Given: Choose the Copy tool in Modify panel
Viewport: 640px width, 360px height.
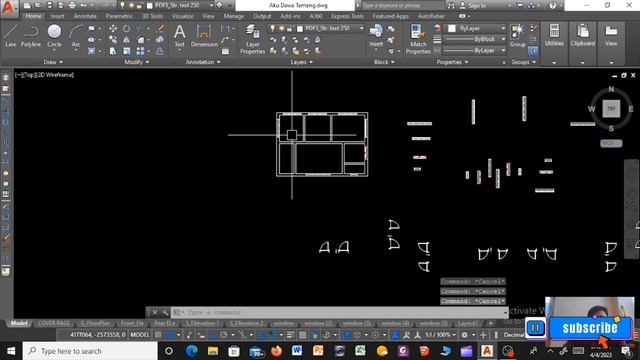Looking at the screenshot, I should coord(113,40).
